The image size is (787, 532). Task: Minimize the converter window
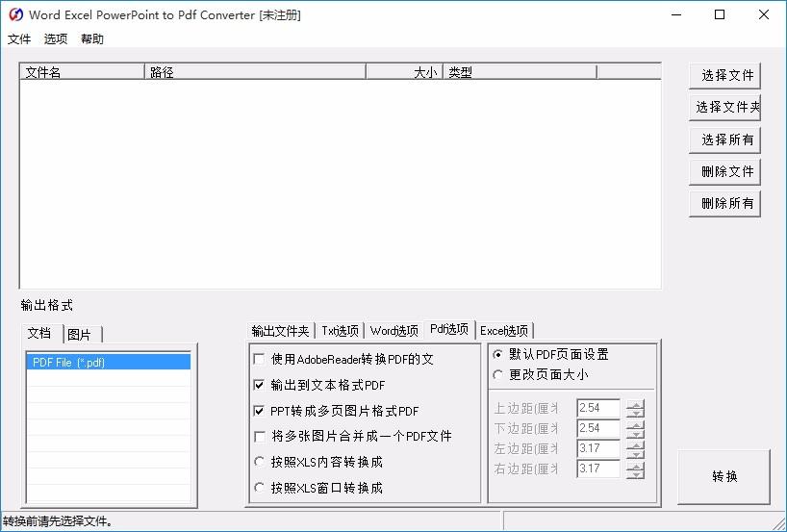(x=676, y=14)
